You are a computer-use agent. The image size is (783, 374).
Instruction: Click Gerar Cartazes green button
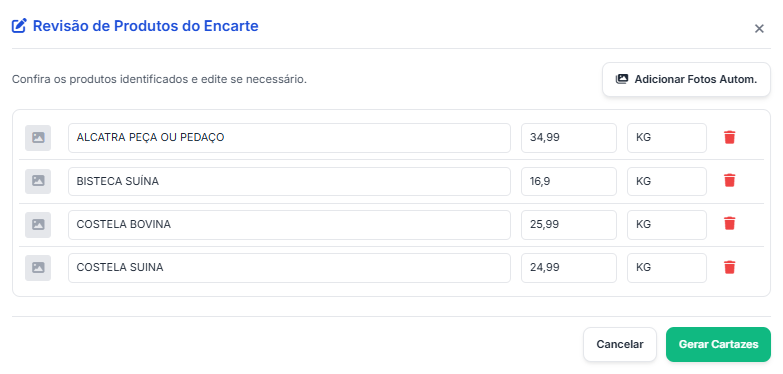coord(718,344)
